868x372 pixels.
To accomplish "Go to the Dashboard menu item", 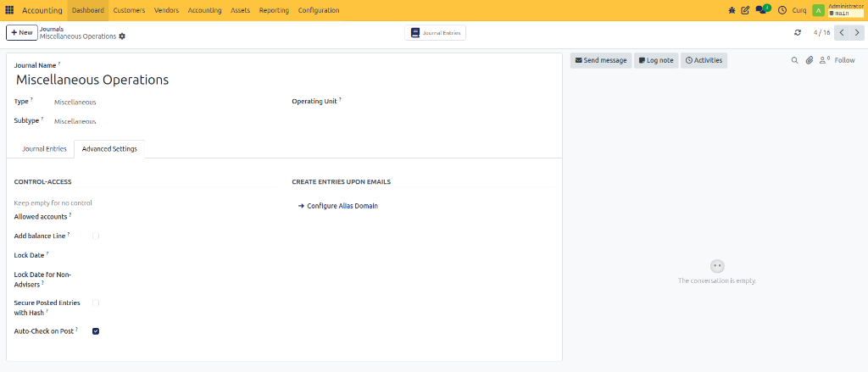I will (x=88, y=10).
